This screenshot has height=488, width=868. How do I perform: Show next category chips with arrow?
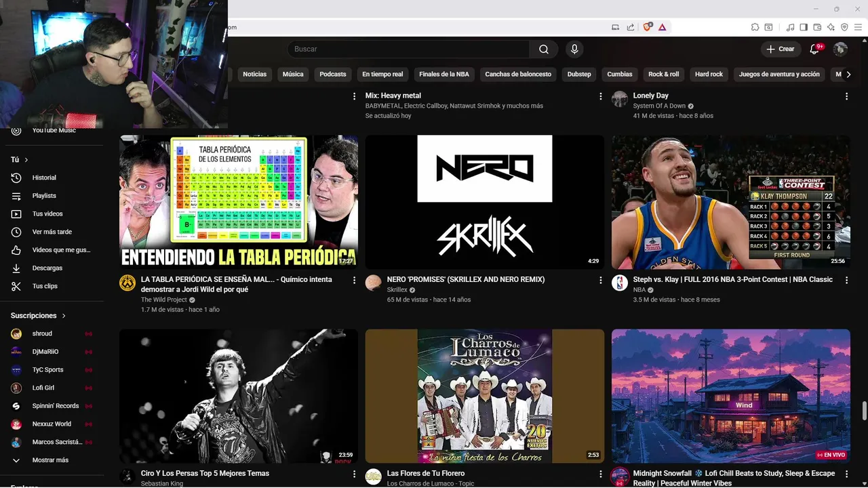[x=848, y=75]
